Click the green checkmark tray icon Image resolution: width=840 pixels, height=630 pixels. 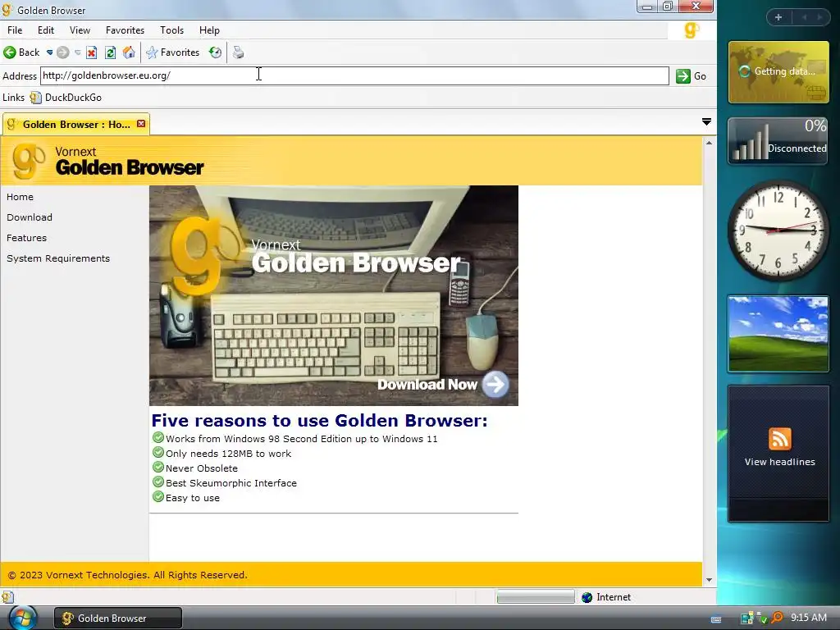click(763, 619)
